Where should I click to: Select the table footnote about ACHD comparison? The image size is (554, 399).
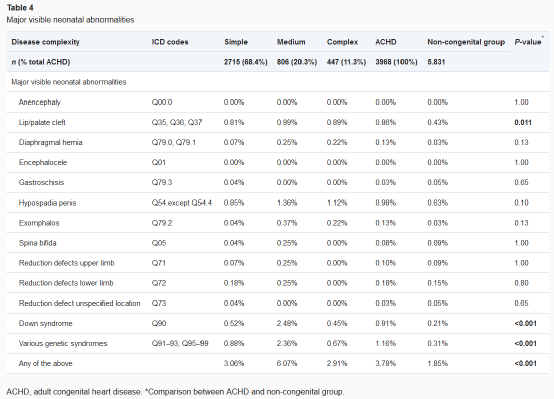click(175, 392)
